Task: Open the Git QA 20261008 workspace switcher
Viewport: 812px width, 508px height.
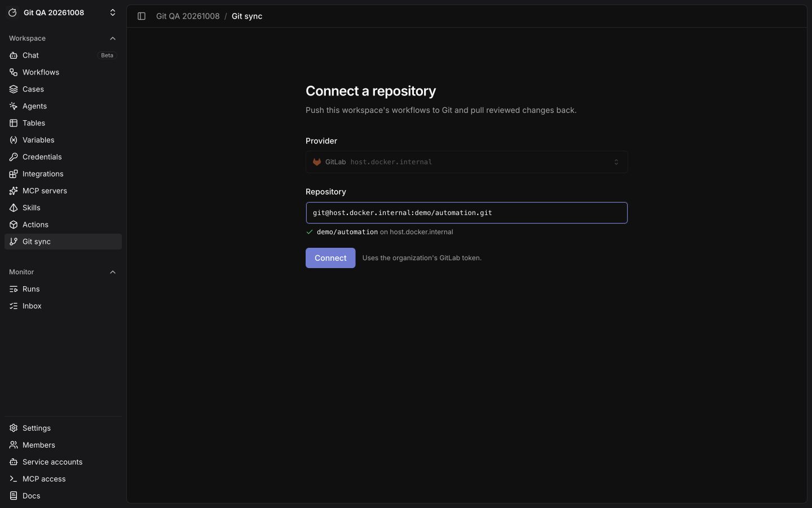Action: tap(63, 12)
